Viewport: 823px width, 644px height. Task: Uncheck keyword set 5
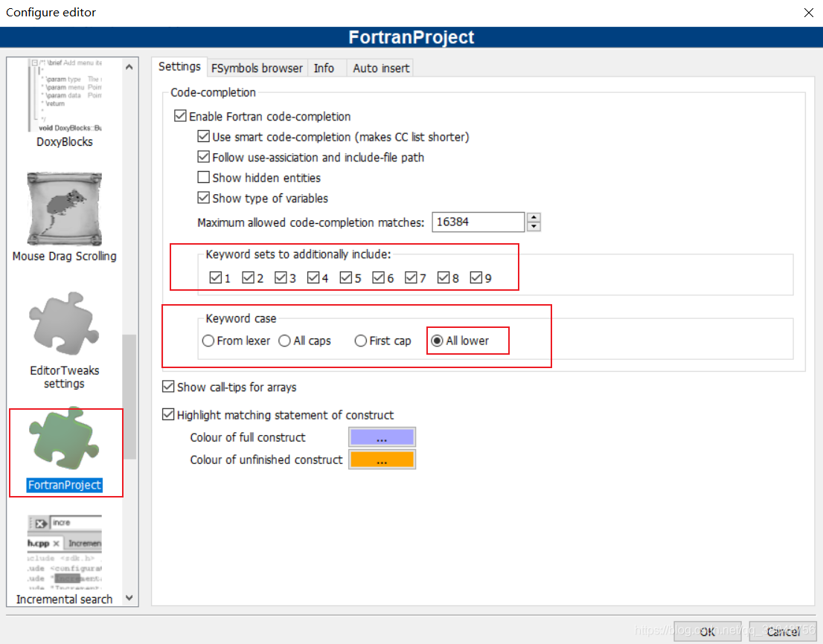345,277
